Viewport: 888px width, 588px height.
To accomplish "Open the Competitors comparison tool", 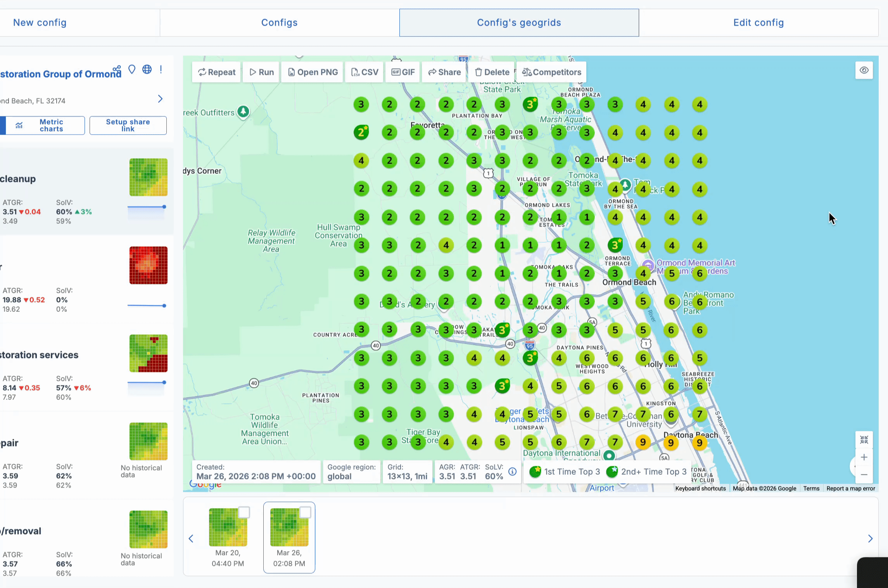I will (551, 72).
